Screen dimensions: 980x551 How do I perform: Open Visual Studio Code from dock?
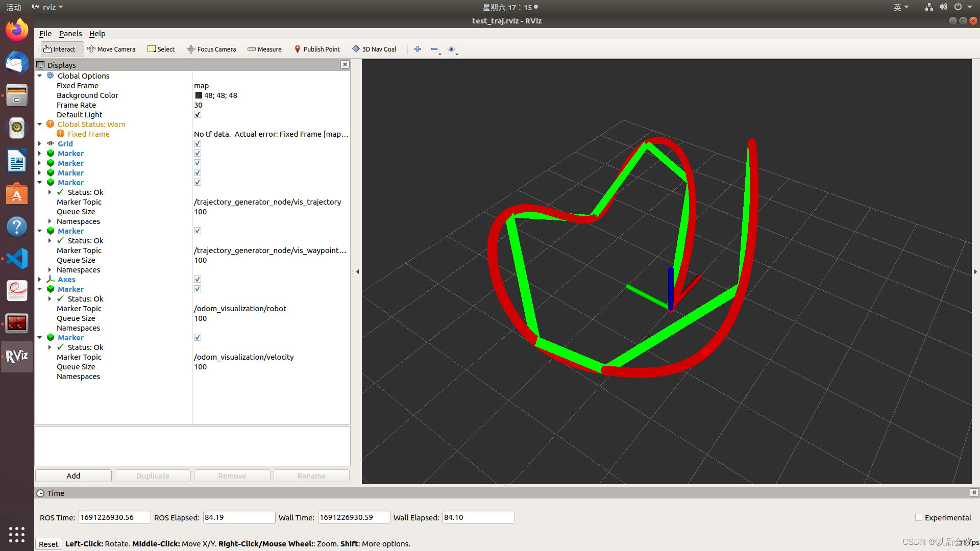point(17,259)
